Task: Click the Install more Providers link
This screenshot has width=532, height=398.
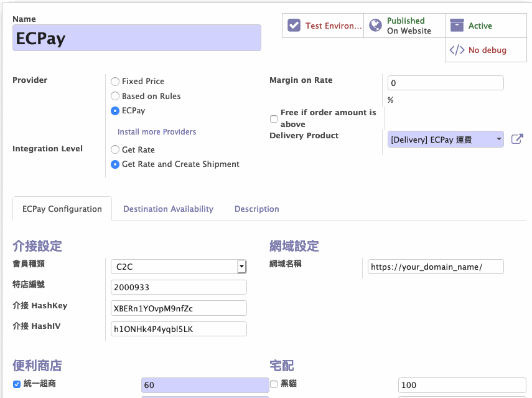Action: 157,132
